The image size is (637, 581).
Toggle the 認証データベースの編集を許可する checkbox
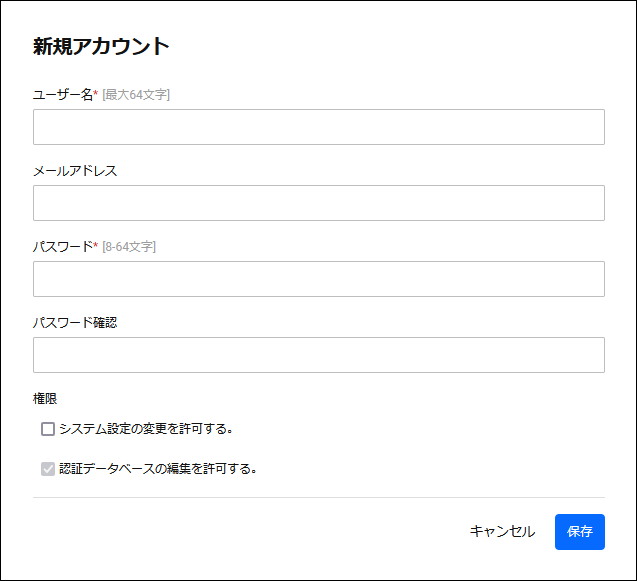coord(48,469)
